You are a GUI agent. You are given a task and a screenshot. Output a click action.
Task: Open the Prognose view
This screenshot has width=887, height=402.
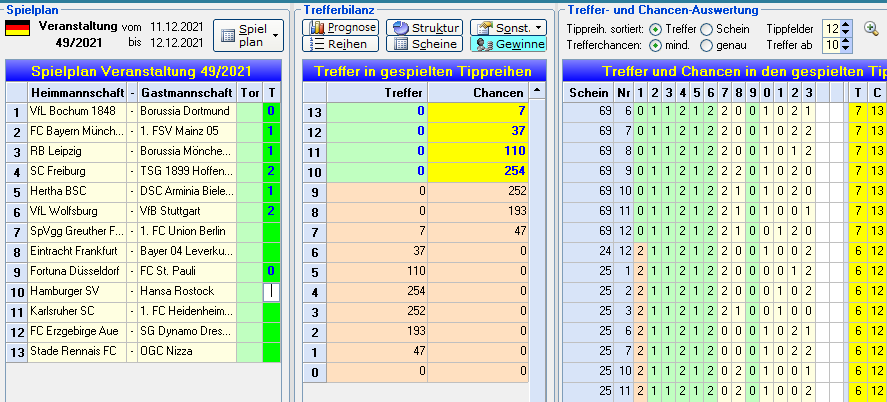point(340,27)
